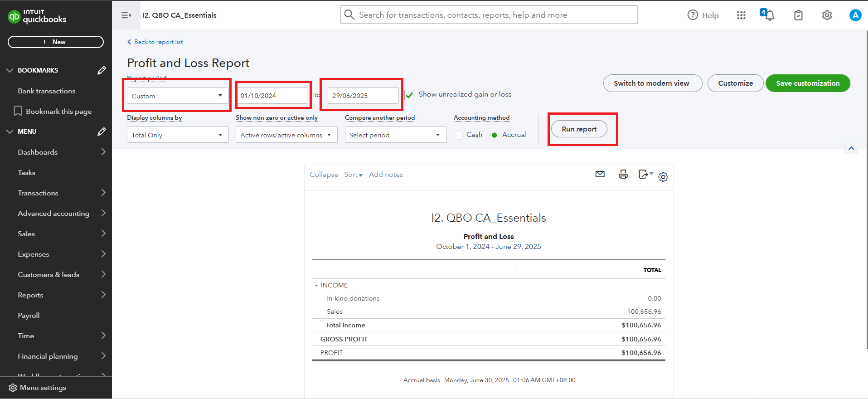Open the Active rows/active columns dropdown
The width and height of the screenshot is (868, 399).
point(286,135)
